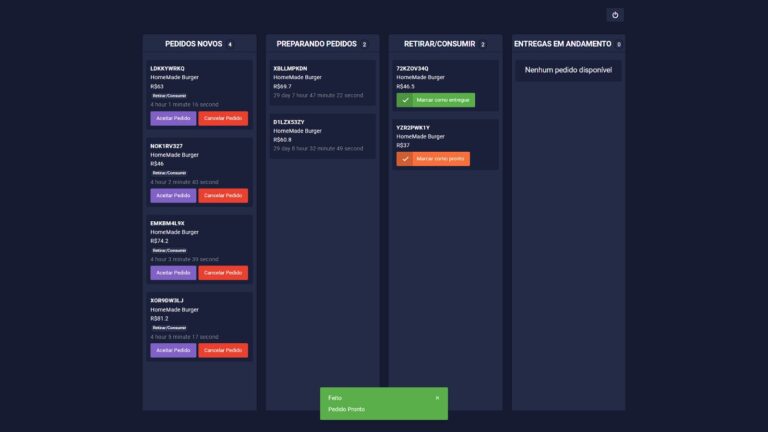Click the power/logout icon at top right
Screen dimensions: 768x432
coord(615,15)
